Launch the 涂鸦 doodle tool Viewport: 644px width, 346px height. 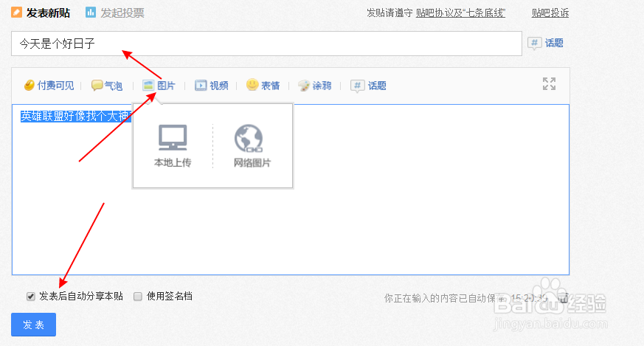click(314, 86)
